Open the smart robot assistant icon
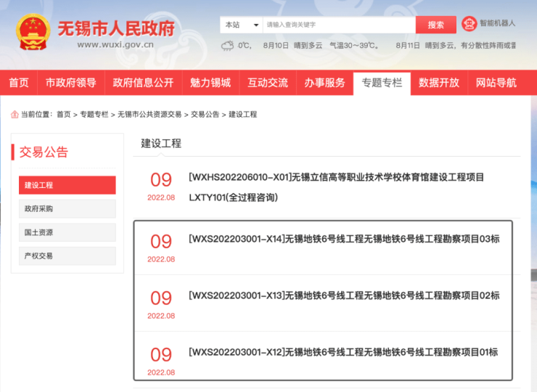 click(x=470, y=24)
